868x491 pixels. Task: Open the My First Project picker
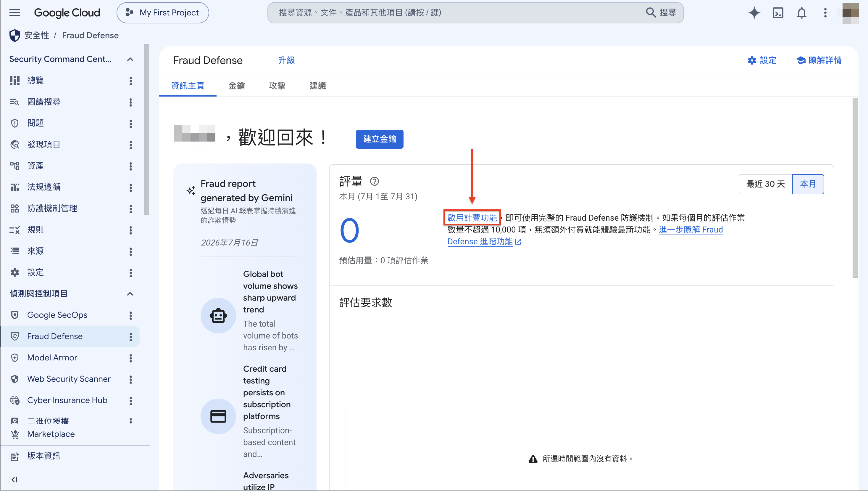[x=163, y=13]
